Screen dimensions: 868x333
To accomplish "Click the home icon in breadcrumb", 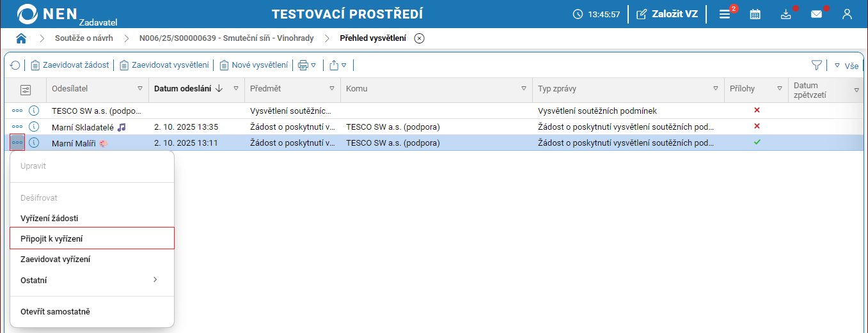I will pos(21,38).
